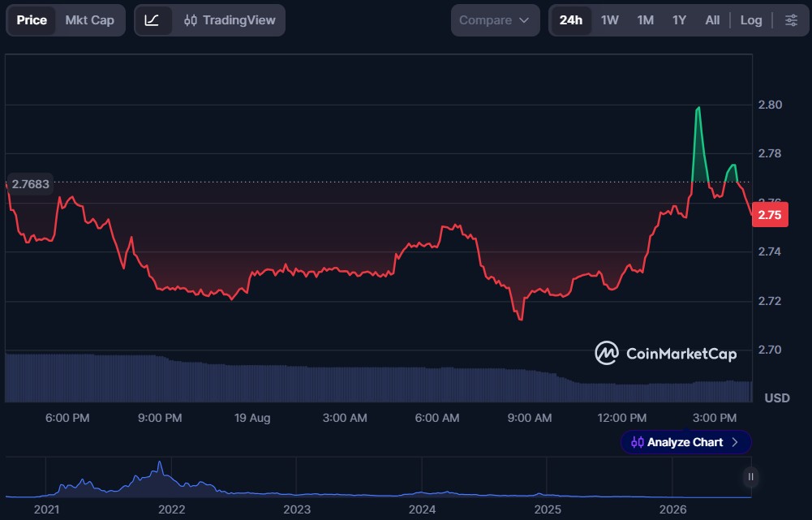Screen dimensions: 812x520
Task: Click the 2.70 axis price label
Action: click(770, 350)
